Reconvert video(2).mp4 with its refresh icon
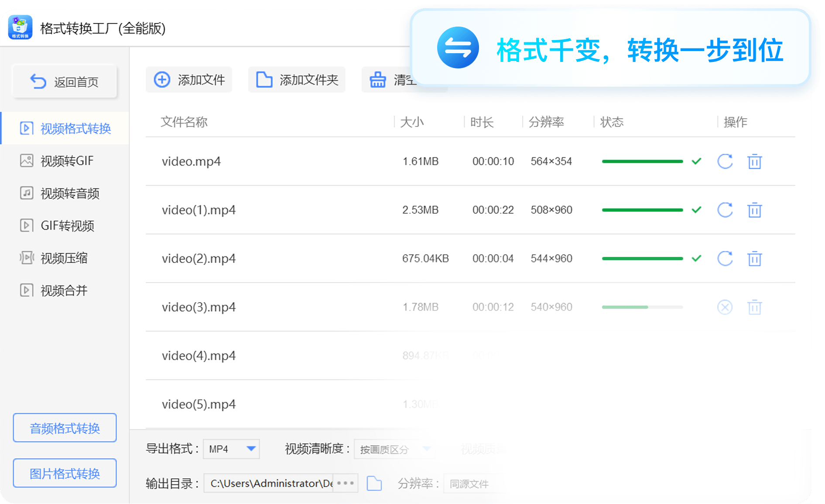 pyautogui.click(x=725, y=259)
